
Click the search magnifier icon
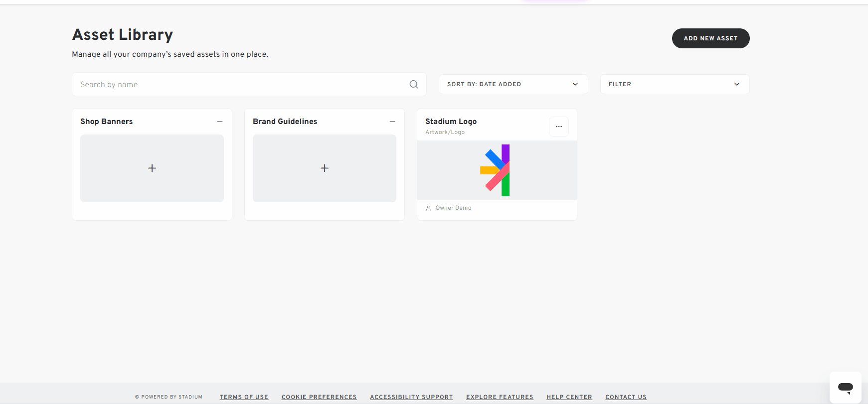[x=414, y=84]
